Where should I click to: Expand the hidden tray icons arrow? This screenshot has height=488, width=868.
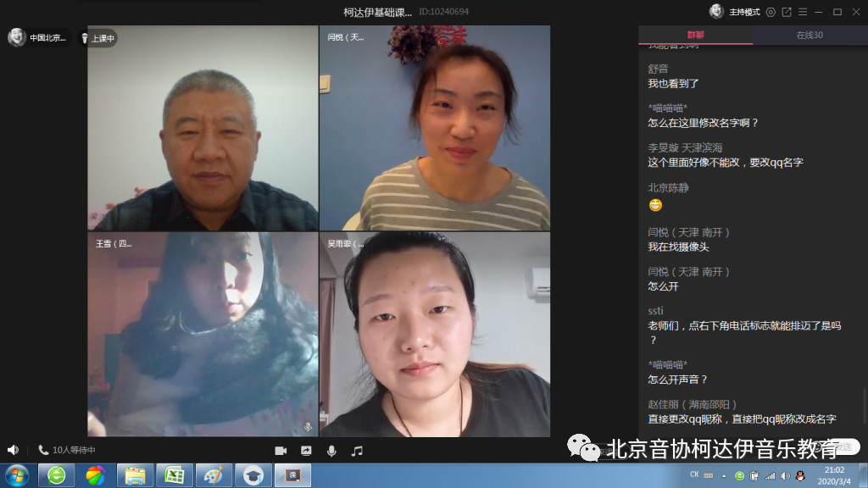pos(724,476)
